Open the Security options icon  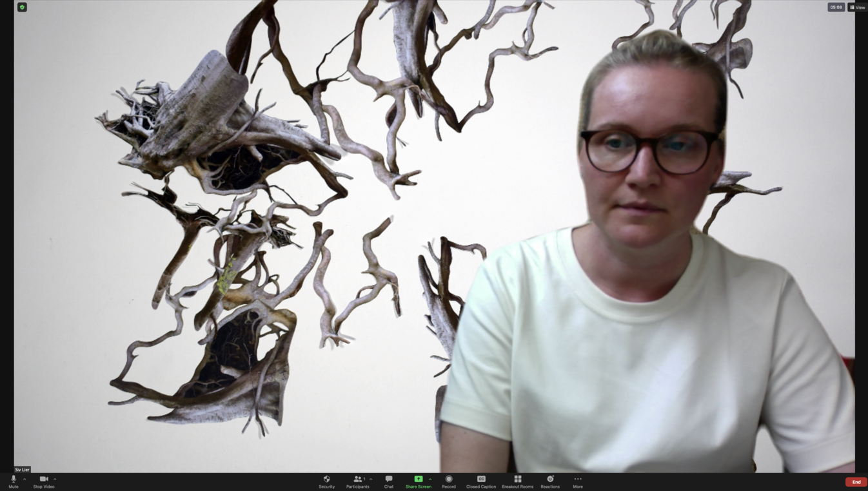[x=326, y=481]
